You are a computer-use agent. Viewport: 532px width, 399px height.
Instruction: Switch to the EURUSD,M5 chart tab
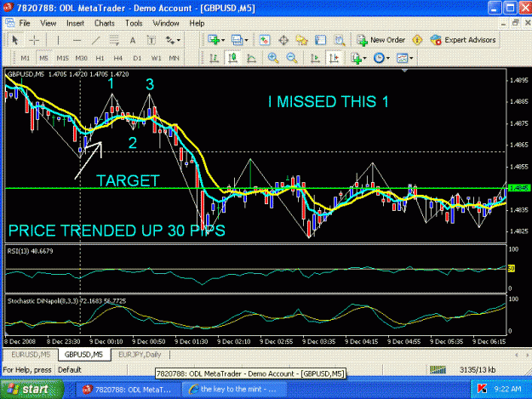click(x=31, y=355)
